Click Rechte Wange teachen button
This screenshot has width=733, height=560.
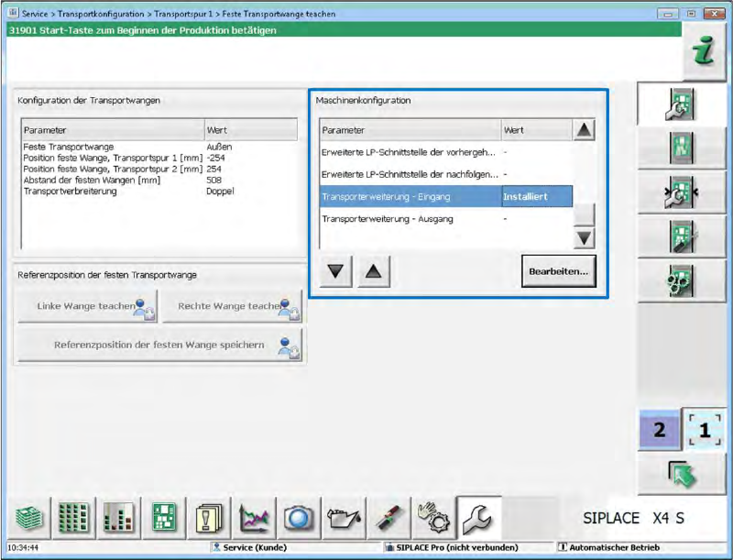(x=232, y=306)
